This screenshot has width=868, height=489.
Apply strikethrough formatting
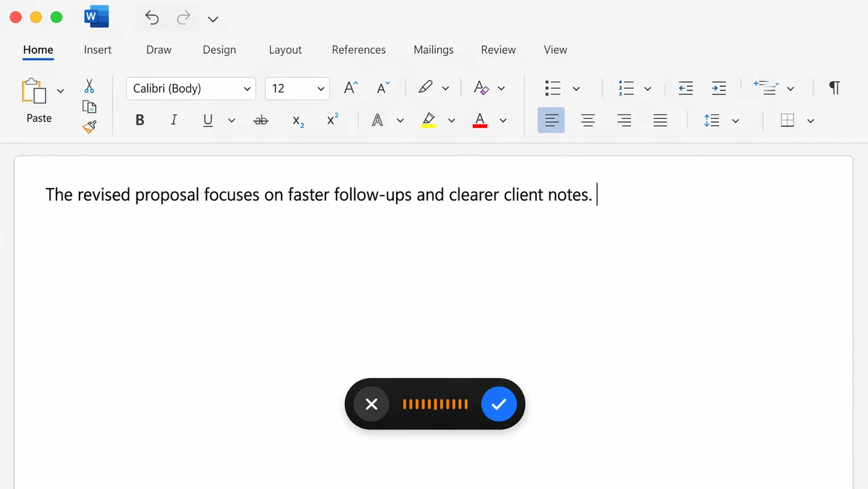click(x=260, y=120)
